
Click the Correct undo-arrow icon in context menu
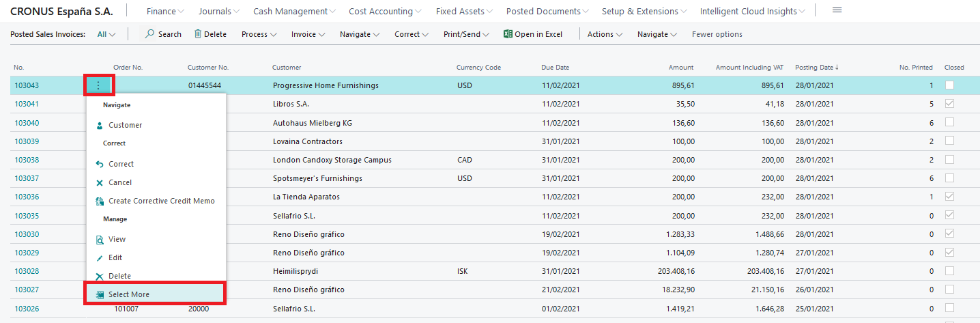coord(100,164)
